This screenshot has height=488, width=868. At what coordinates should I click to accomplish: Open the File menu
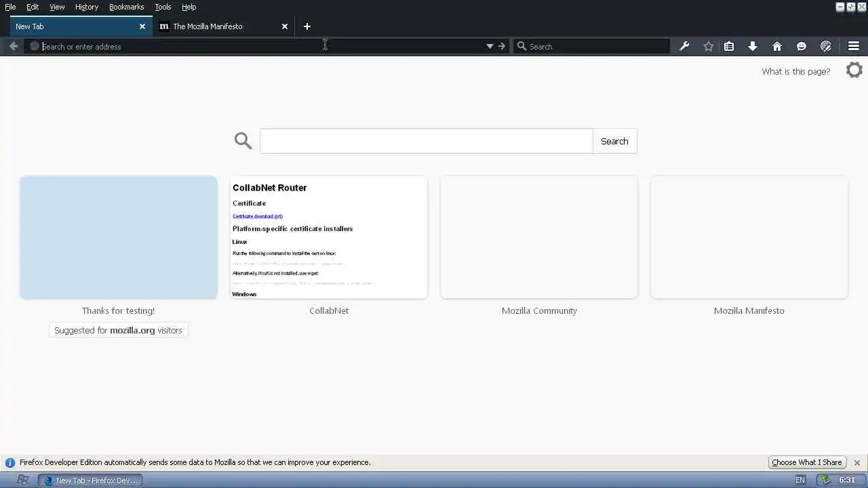coord(10,7)
